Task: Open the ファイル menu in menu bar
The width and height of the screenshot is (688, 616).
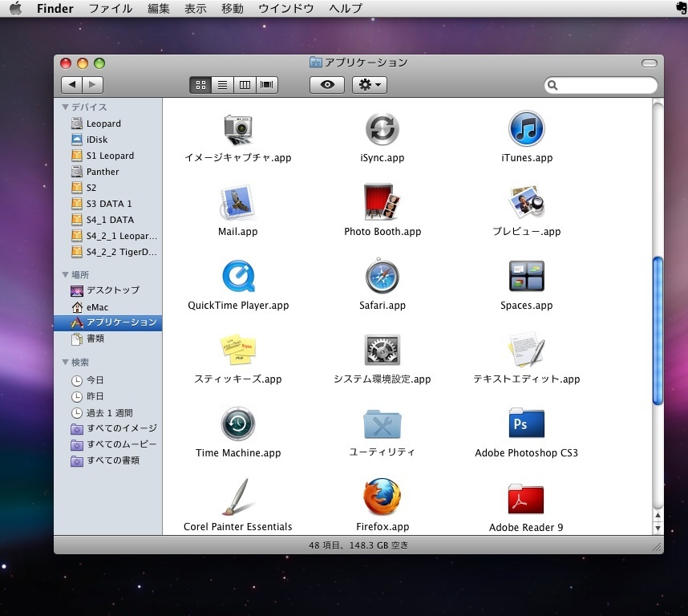Action: click(111, 9)
